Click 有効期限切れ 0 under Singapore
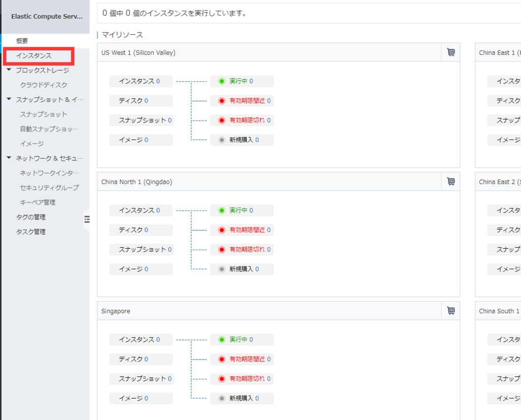 [242, 378]
